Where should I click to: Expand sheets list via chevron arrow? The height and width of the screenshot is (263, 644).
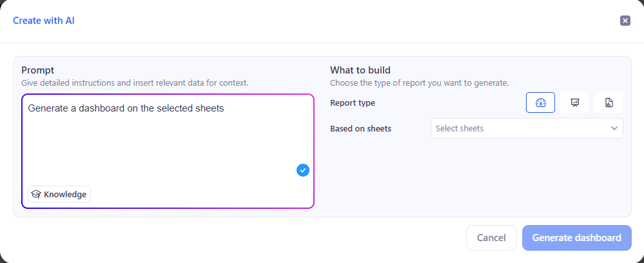[x=614, y=128]
